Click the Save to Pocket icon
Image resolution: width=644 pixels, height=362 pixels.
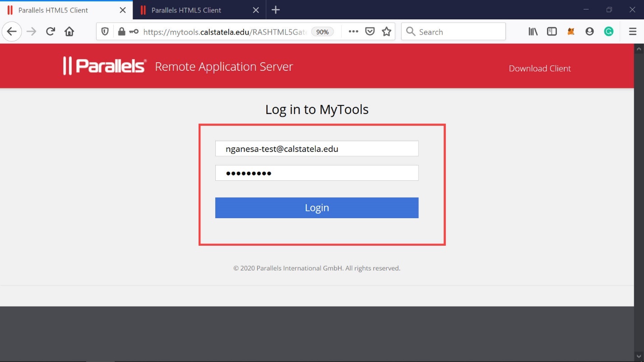(x=370, y=32)
